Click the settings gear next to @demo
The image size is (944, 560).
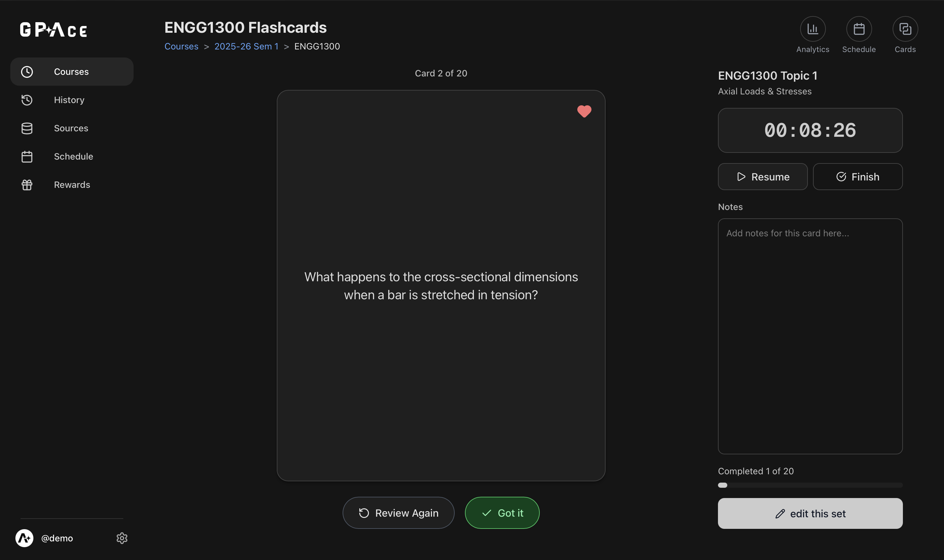pyautogui.click(x=122, y=538)
